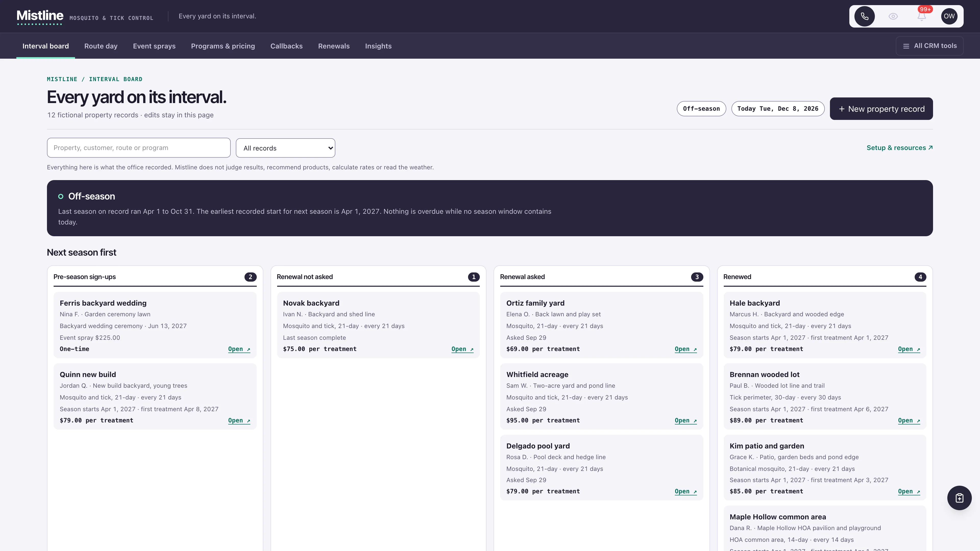Click the Renewal not asked column heading

tap(305, 277)
